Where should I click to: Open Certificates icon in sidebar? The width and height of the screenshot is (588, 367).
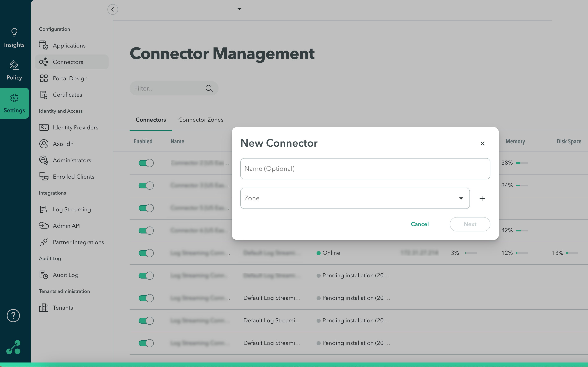coord(44,95)
